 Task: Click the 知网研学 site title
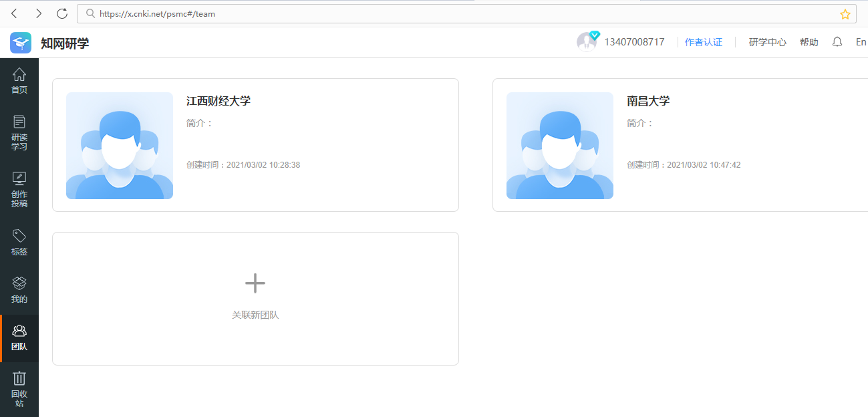point(65,43)
